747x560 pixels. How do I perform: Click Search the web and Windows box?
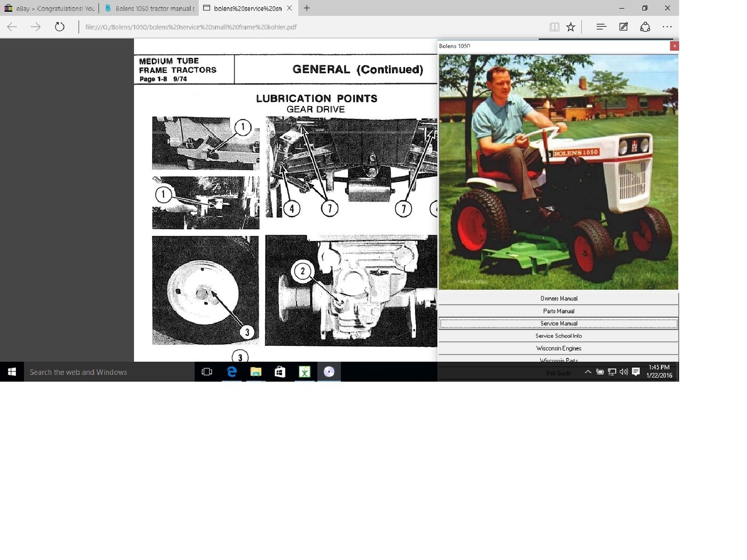(x=109, y=372)
